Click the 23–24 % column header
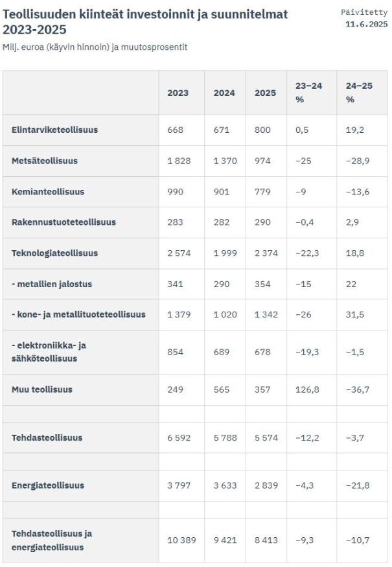 pyautogui.click(x=308, y=93)
